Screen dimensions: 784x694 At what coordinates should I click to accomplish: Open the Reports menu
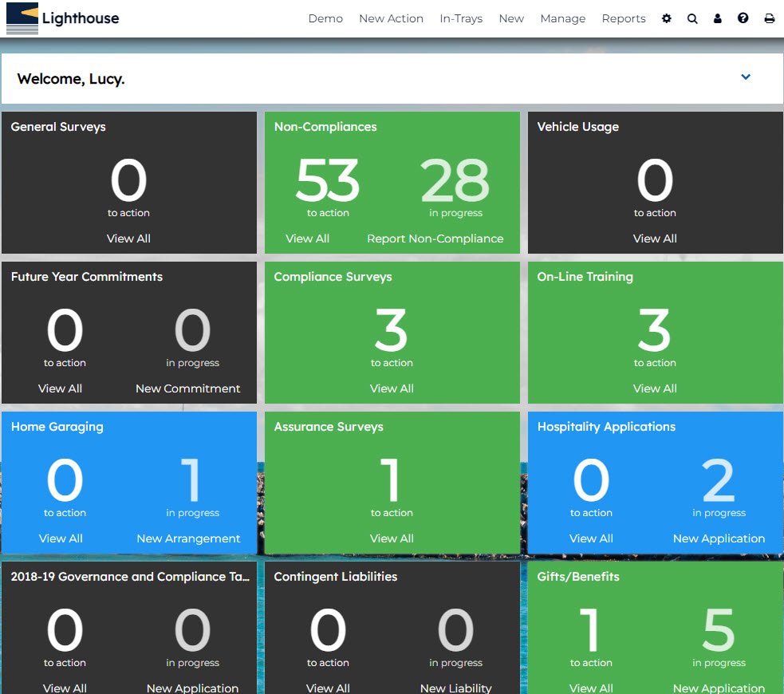pos(624,18)
